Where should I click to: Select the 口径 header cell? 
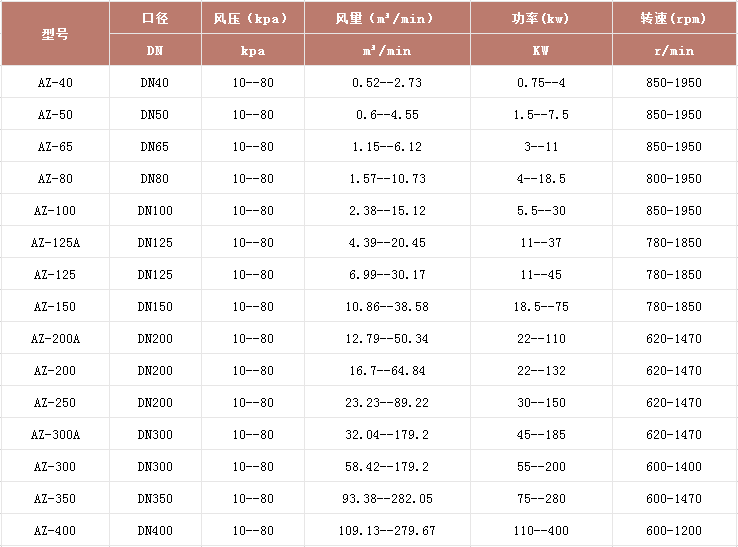[x=155, y=19]
